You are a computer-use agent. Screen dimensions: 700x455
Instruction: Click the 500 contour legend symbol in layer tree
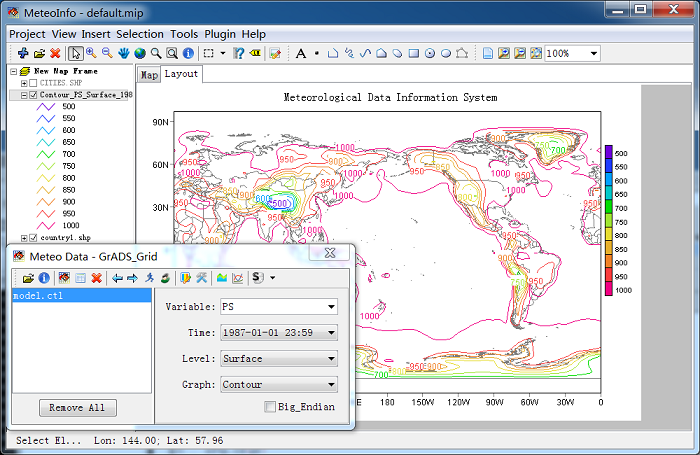[46, 107]
